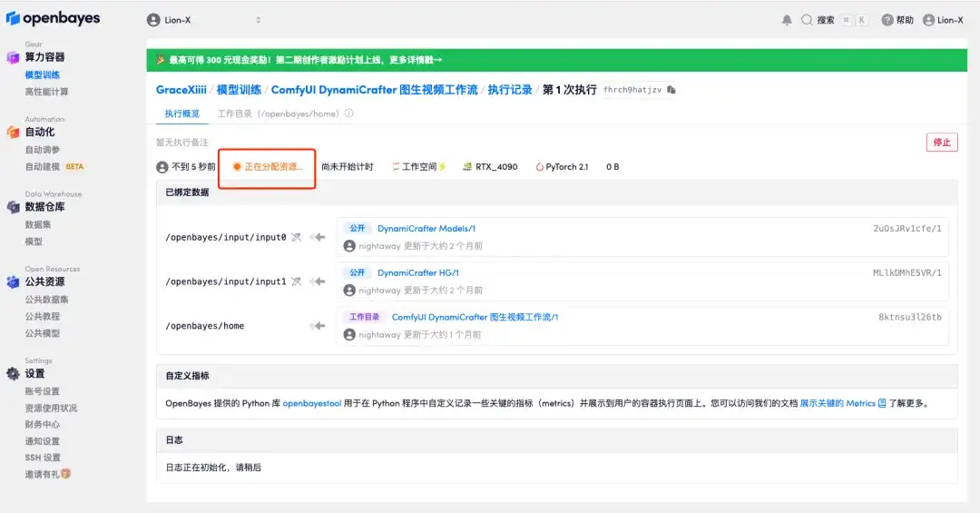Click ID text 8ktnsu3l26tb
Image resolution: width=980 pixels, height=513 pixels.
click(910, 317)
